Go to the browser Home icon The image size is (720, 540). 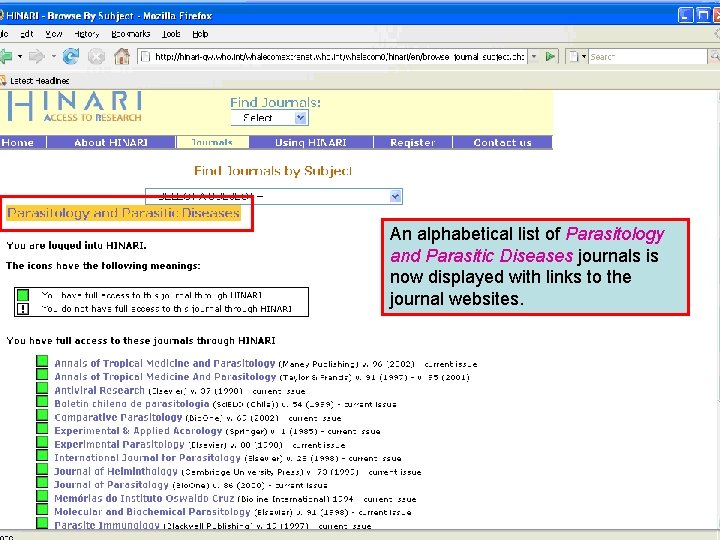click(122, 56)
